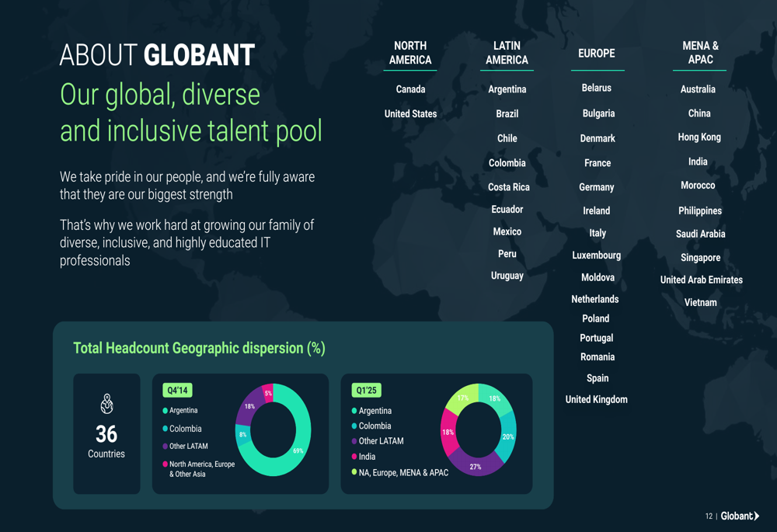Image resolution: width=777 pixels, height=532 pixels.
Task: Click the NA, Europe, MENA & APAC legend label
Action: click(403, 472)
